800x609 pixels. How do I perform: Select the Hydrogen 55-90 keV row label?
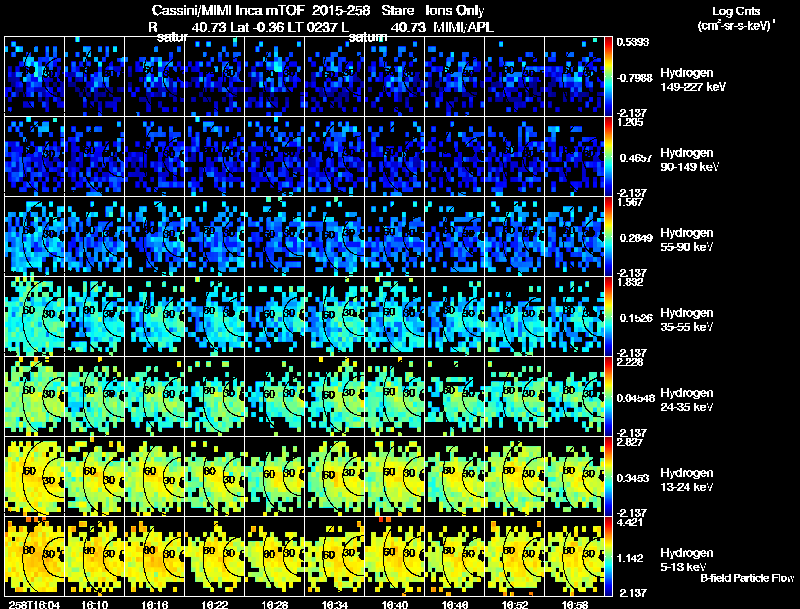point(687,240)
